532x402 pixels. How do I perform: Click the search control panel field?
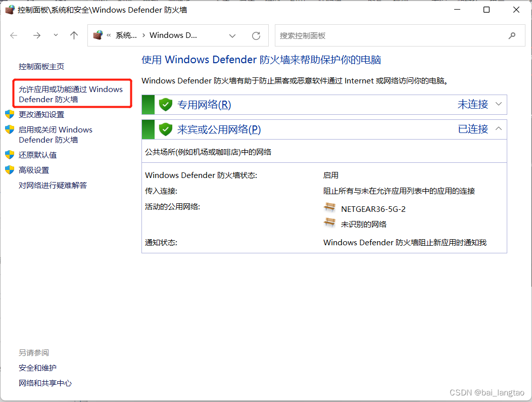[x=400, y=35]
